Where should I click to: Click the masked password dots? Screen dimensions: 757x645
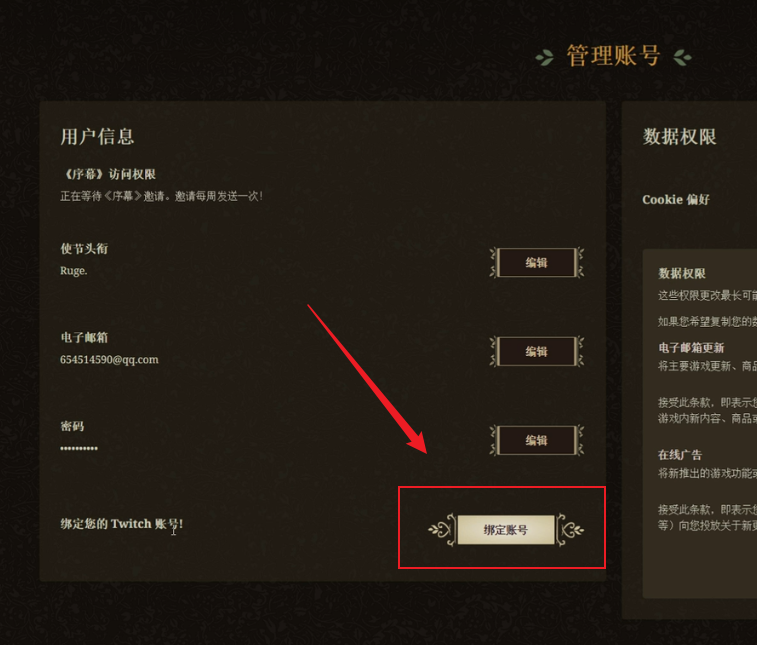[x=79, y=449]
